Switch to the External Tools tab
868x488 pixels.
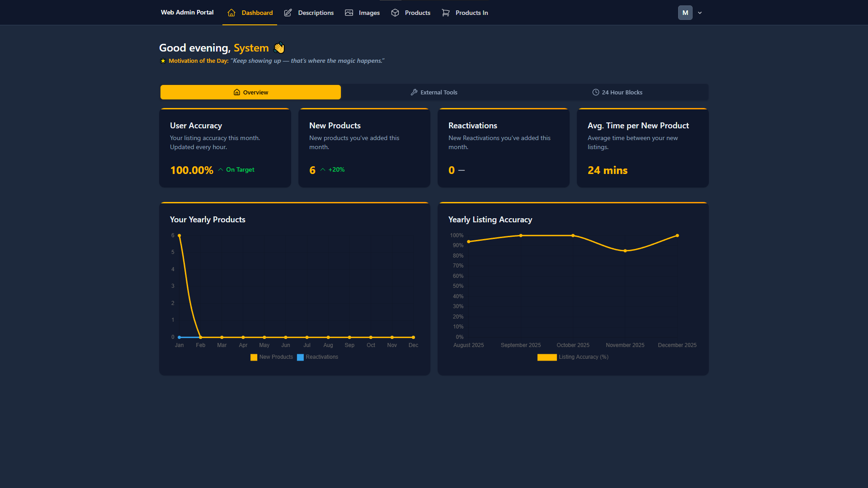coord(434,92)
